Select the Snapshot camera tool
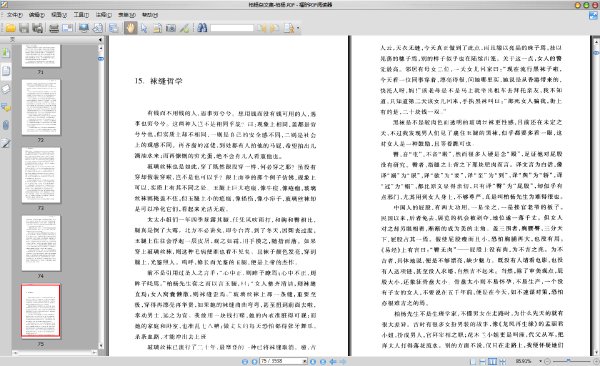 (x=171, y=28)
